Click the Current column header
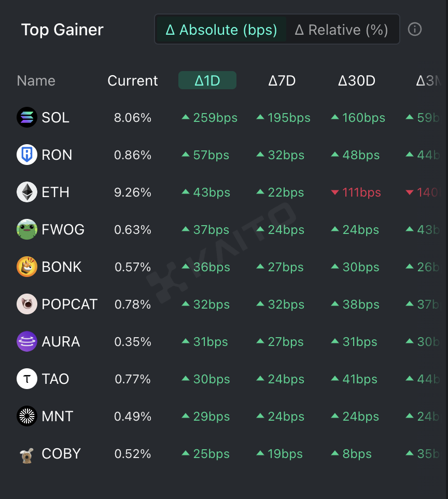This screenshot has height=499, width=448. [x=133, y=81]
